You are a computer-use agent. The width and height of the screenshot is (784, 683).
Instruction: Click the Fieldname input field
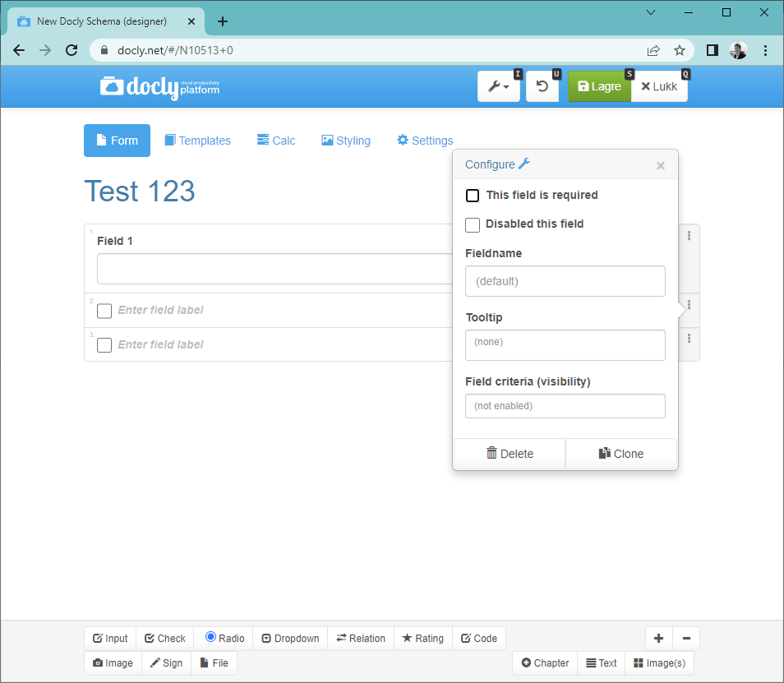point(565,281)
